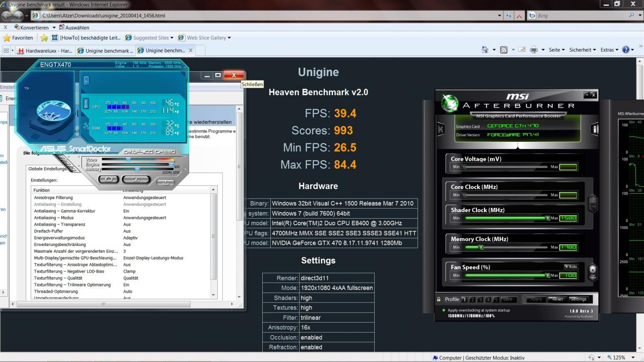Click the Afterburner Reset button
Viewport: 644px width, 362px height.
point(558,299)
